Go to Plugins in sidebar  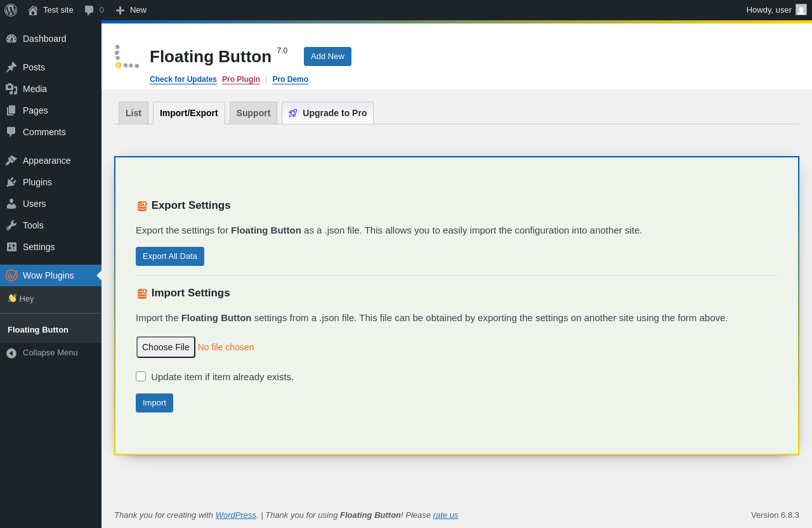coord(37,182)
